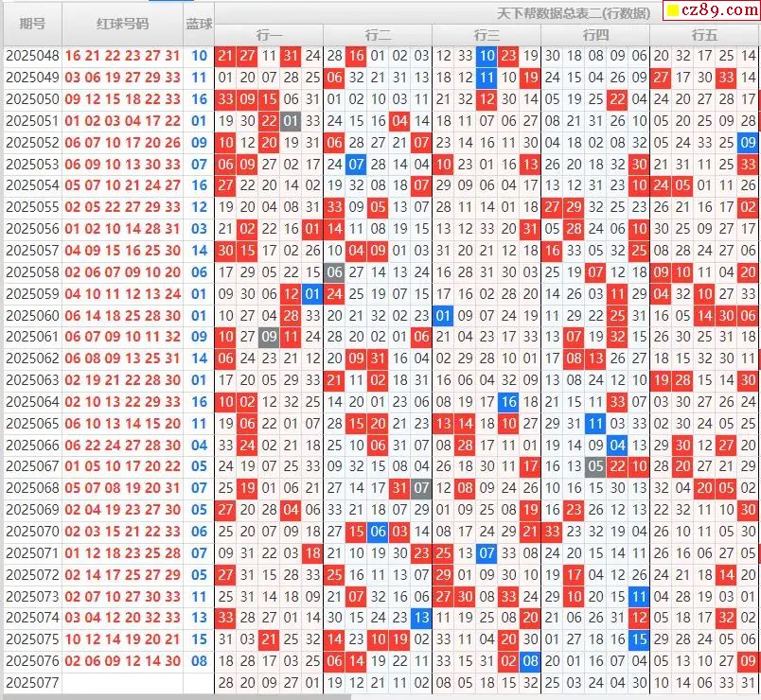Click red ball numbers 06 07 10 17 20 26
761x700 pixels.
[122, 143]
